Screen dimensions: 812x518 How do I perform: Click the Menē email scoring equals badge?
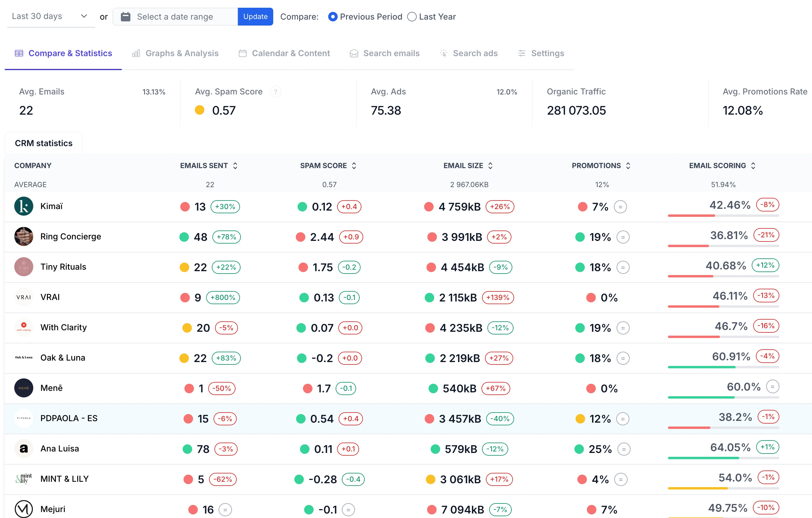[772, 386]
